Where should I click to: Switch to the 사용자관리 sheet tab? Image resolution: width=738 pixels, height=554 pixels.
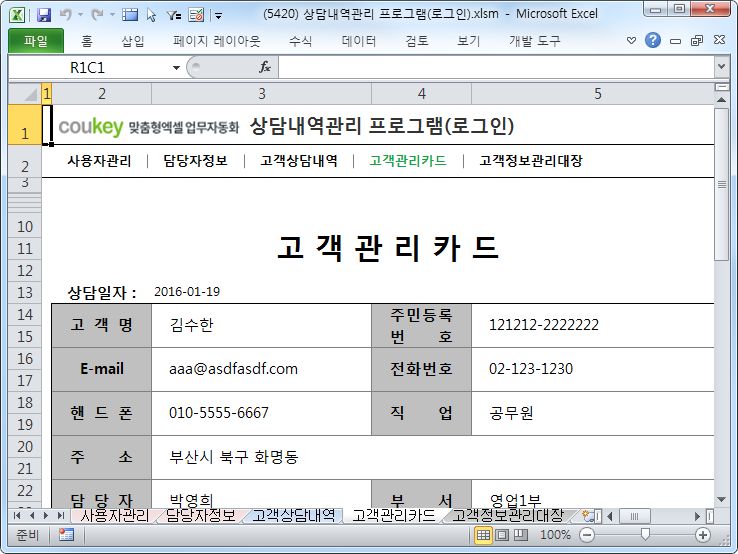(115, 515)
